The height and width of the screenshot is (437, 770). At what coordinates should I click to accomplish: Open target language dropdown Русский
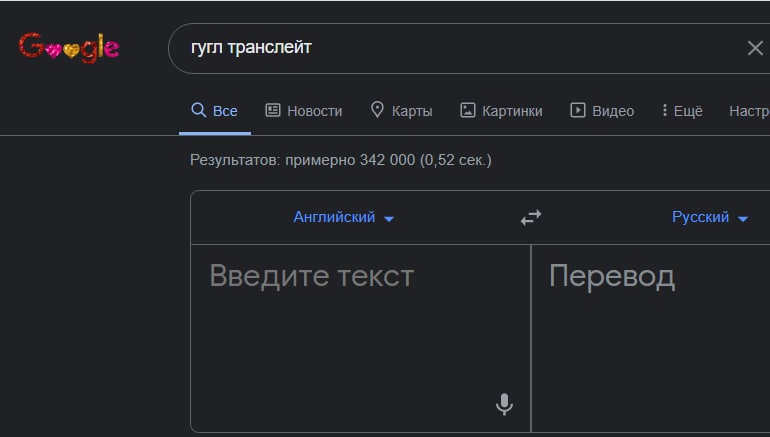click(710, 217)
